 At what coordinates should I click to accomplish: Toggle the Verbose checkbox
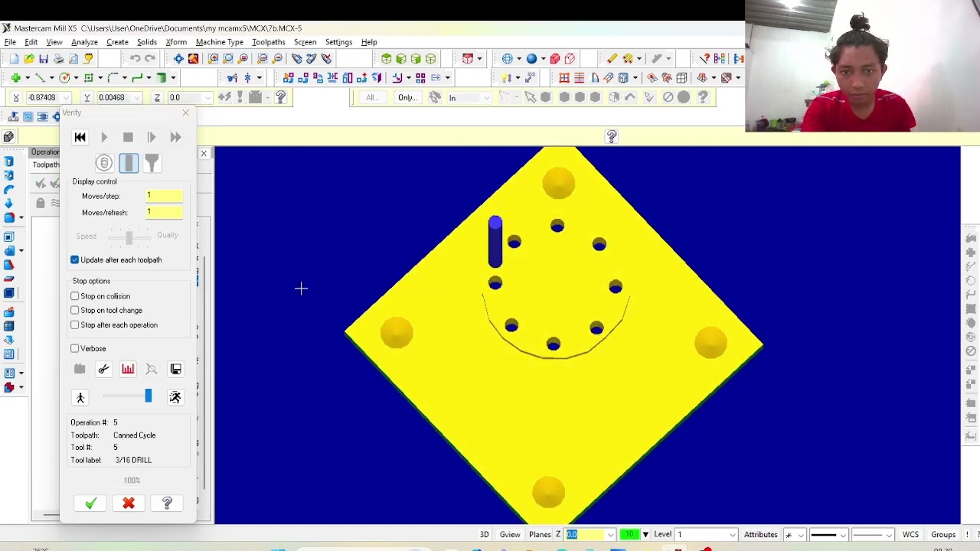[x=75, y=349]
